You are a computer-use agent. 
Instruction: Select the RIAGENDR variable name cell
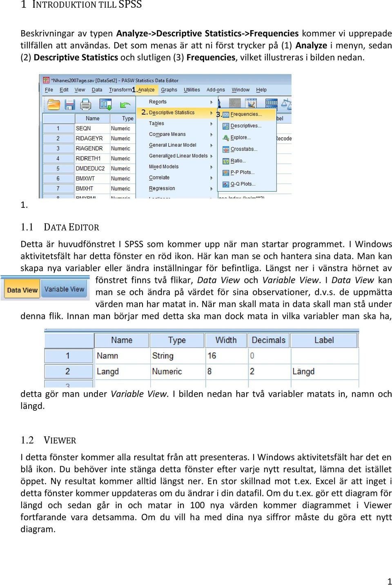(93, 149)
